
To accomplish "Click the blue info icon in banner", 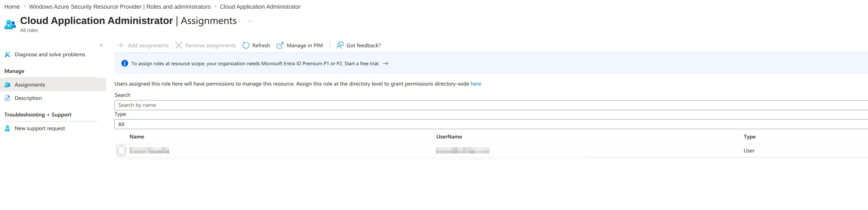I will tap(125, 63).
